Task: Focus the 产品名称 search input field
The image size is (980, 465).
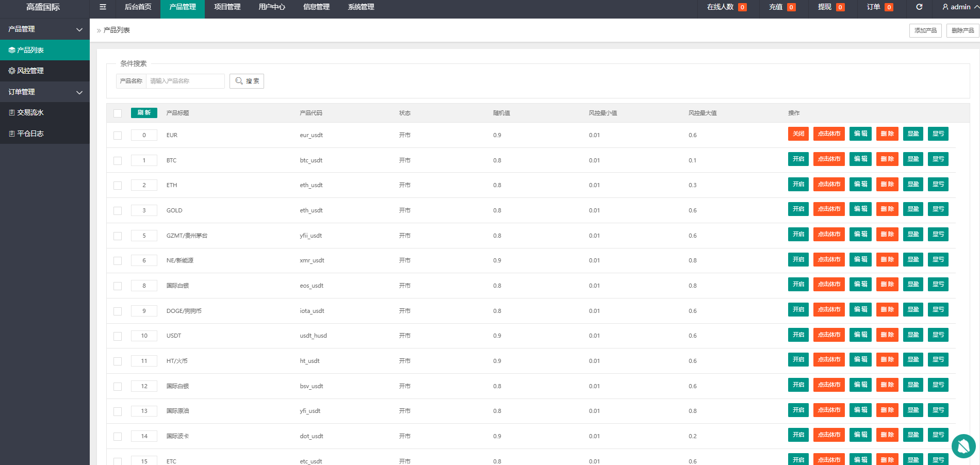Action: coord(185,81)
